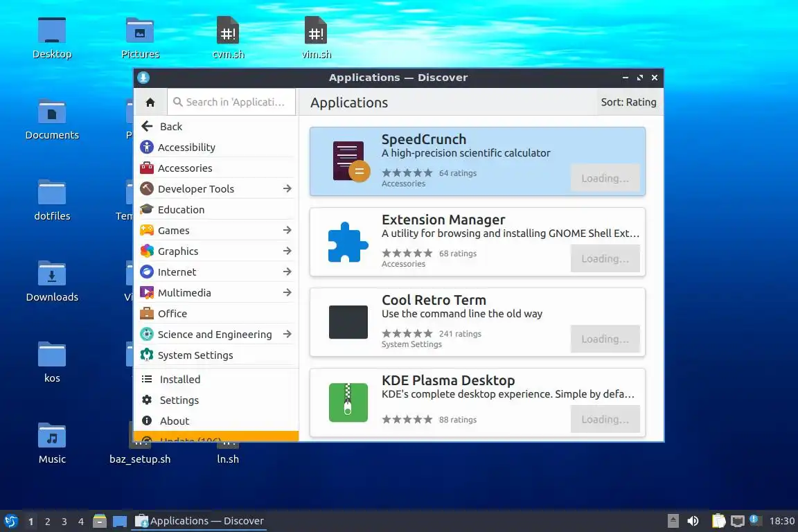This screenshot has width=798, height=532.
Task: Open the Office category
Action: pos(216,314)
